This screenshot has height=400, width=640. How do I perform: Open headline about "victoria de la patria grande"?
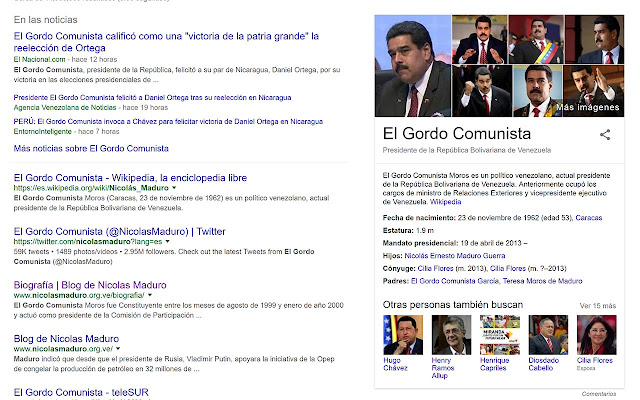click(x=166, y=42)
